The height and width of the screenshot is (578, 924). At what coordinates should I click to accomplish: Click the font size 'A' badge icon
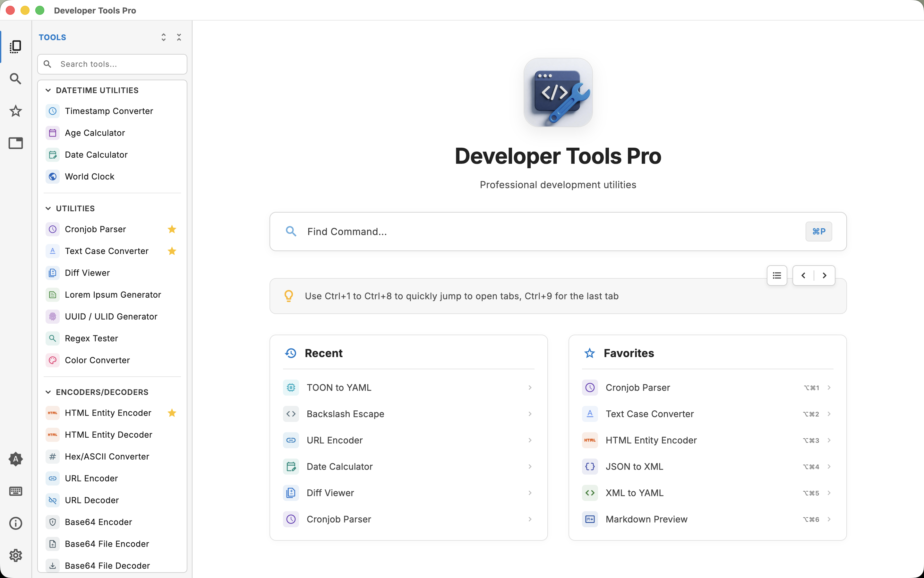point(16,459)
